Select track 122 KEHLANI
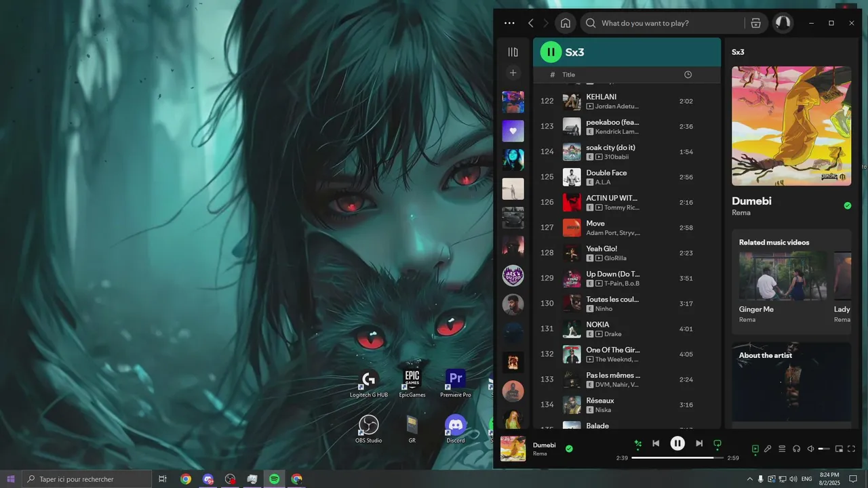The width and height of the screenshot is (868, 488). (627, 101)
